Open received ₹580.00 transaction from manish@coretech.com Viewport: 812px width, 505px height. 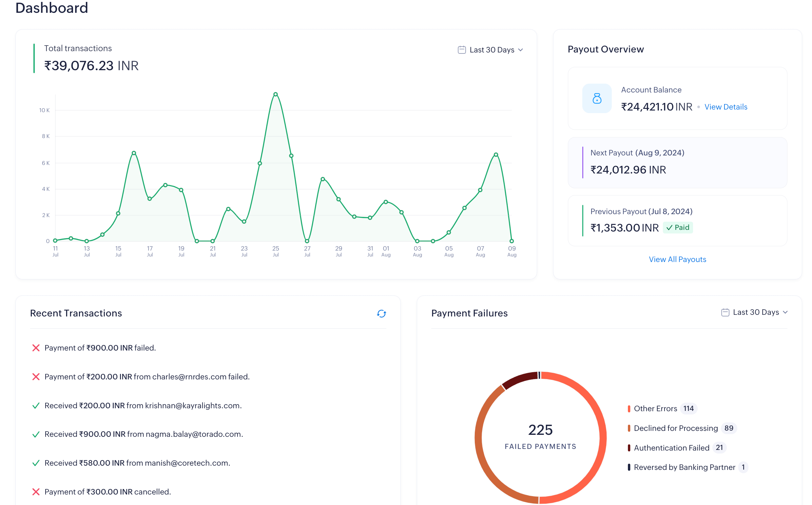[137, 463]
